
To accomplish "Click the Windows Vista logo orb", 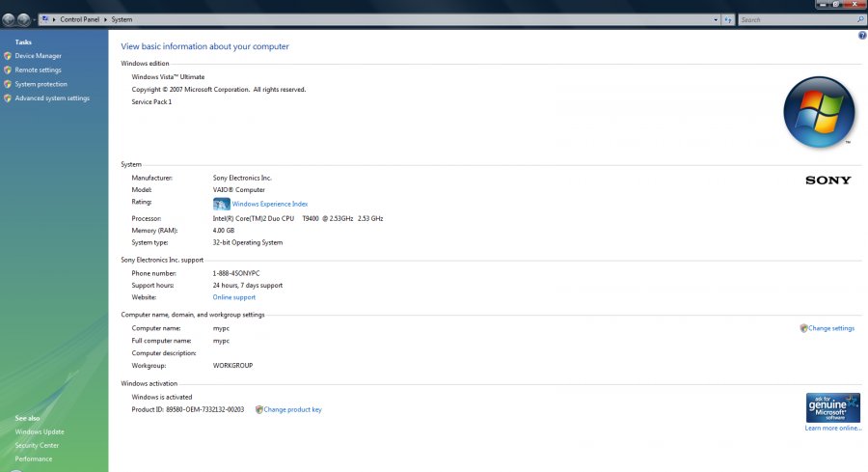I will 819,112.
